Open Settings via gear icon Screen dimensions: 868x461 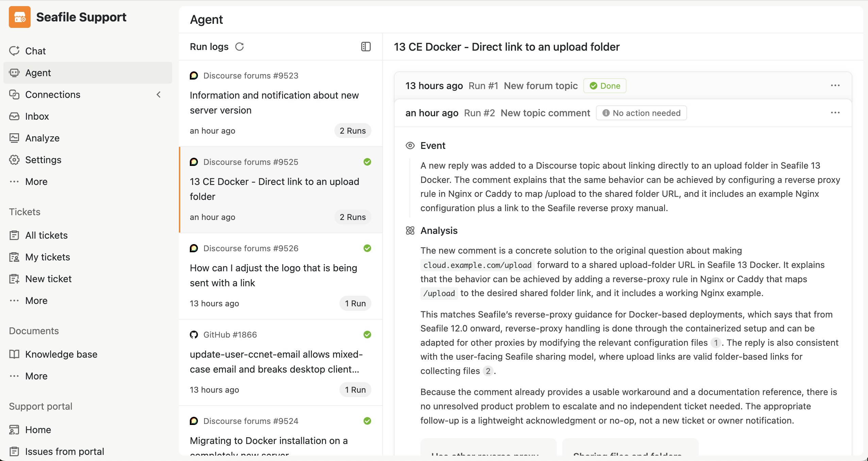pyautogui.click(x=14, y=160)
